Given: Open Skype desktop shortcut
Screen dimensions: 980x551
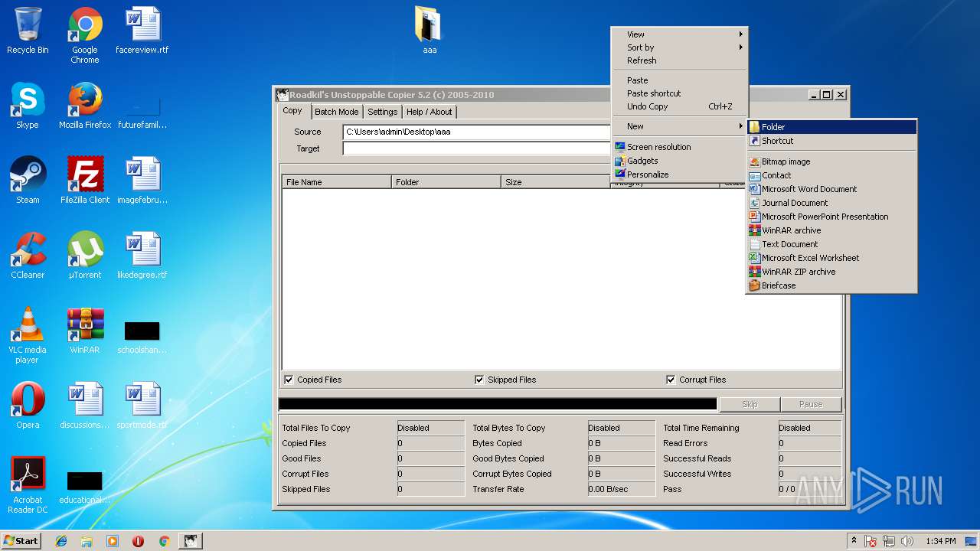Looking at the screenshot, I should [x=28, y=106].
